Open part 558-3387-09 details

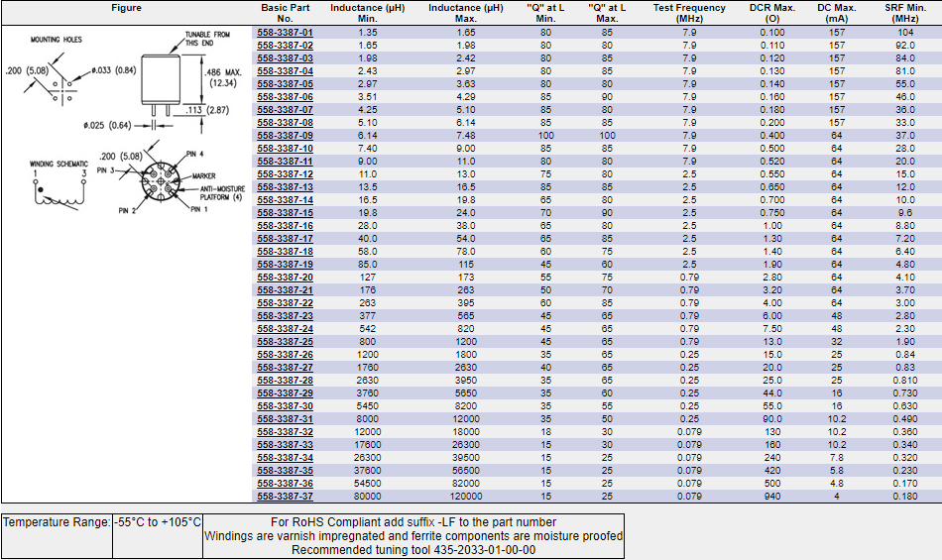(x=285, y=136)
